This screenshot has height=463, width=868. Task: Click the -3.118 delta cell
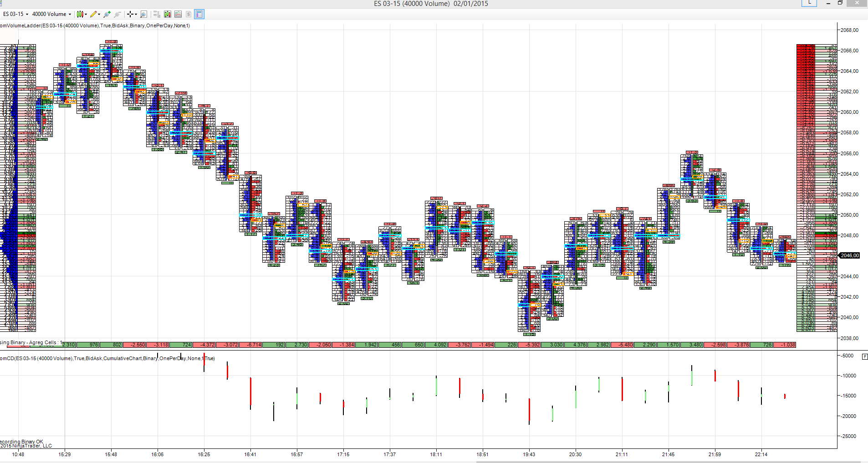pyautogui.click(x=158, y=345)
